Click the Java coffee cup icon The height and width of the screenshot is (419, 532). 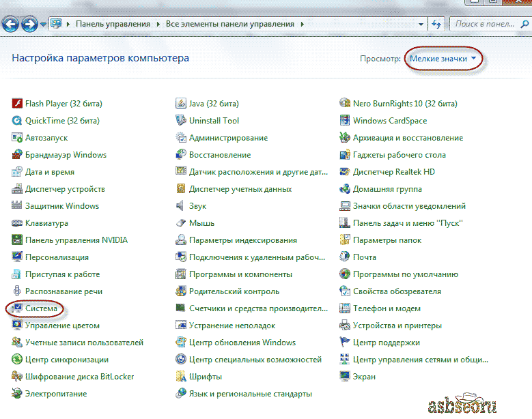click(x=181, y=104)
